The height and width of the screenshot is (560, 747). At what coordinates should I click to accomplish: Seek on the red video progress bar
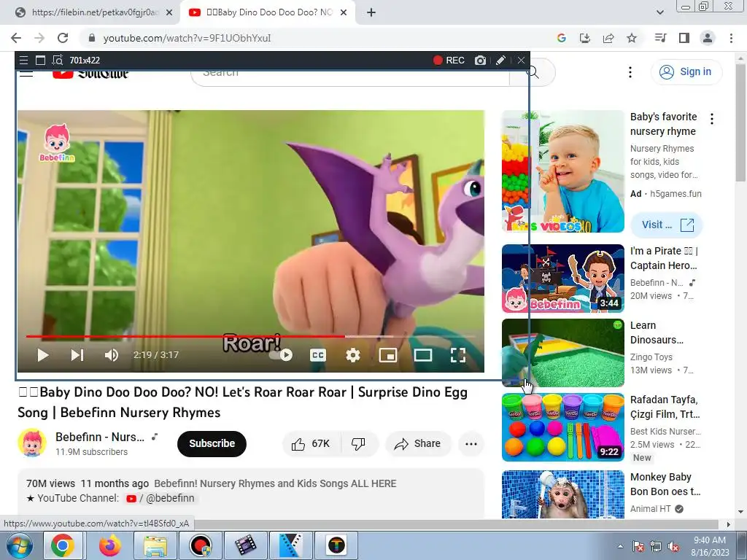coord(251,336)
